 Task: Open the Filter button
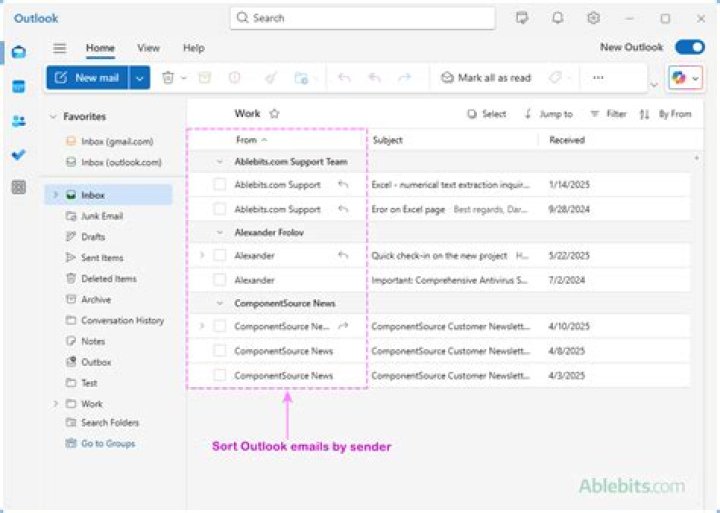608,114
